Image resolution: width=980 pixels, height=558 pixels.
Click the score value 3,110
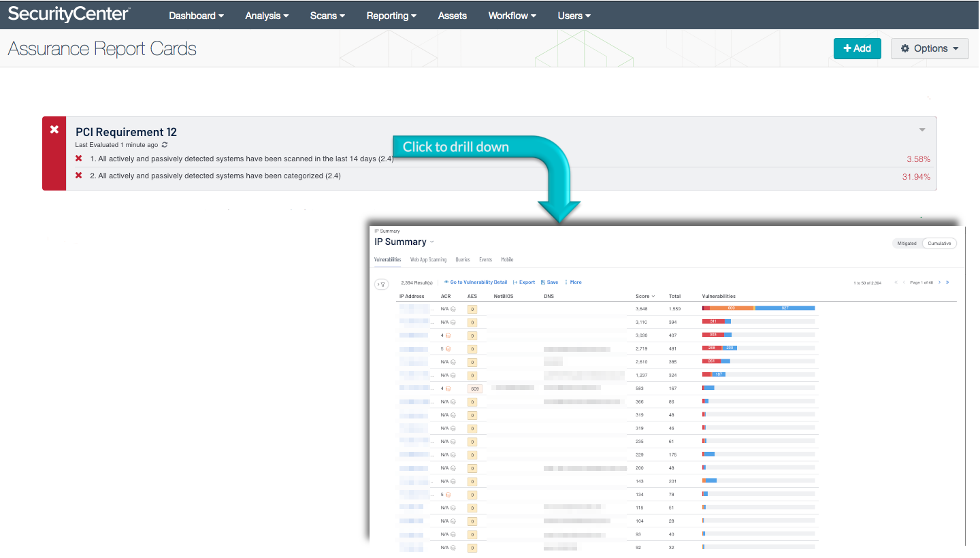[x=642, y=323]
